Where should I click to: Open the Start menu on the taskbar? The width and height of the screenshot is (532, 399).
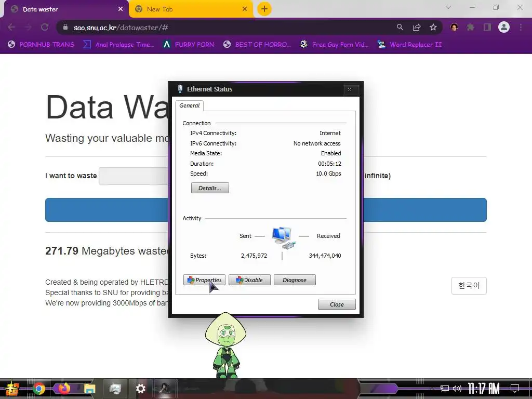(x=12, y=389)
